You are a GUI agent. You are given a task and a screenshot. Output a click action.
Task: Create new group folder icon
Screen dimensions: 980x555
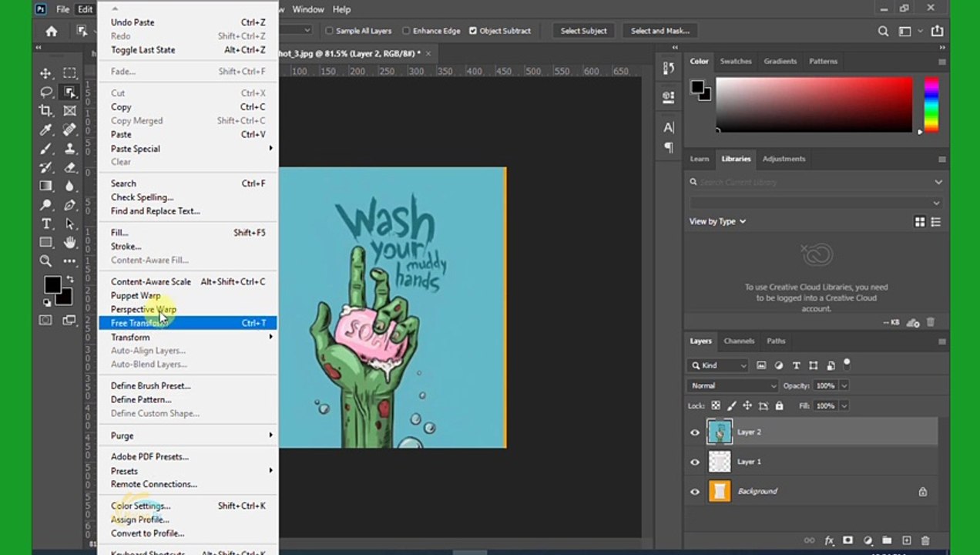[887, 541]
